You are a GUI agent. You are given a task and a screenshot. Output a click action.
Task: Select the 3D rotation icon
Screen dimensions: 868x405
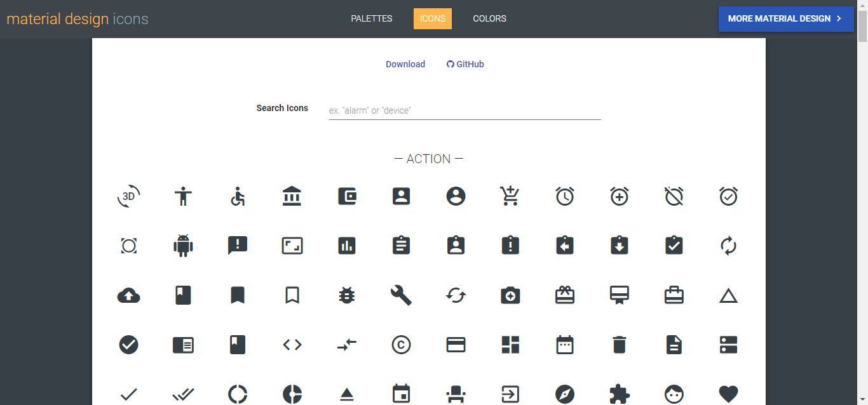pos(128,196)
